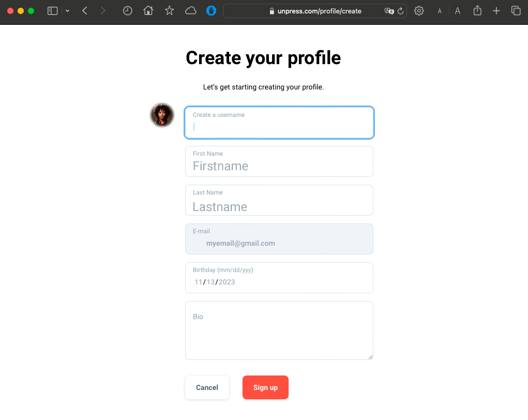Open autofill options in the address bar
The width and height of the screenshot is (528, 420).
pos(389,10)
